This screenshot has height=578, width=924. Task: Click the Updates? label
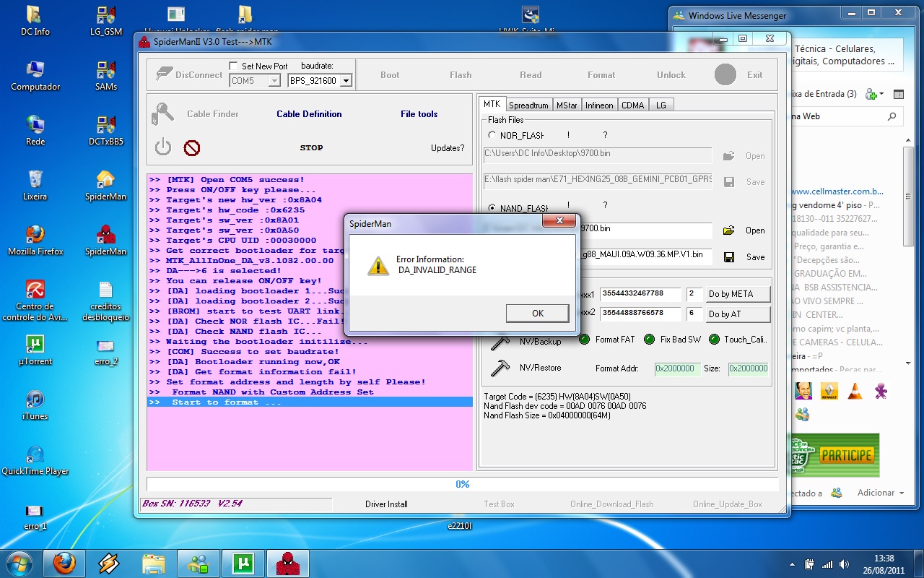[x=448, y=148]
